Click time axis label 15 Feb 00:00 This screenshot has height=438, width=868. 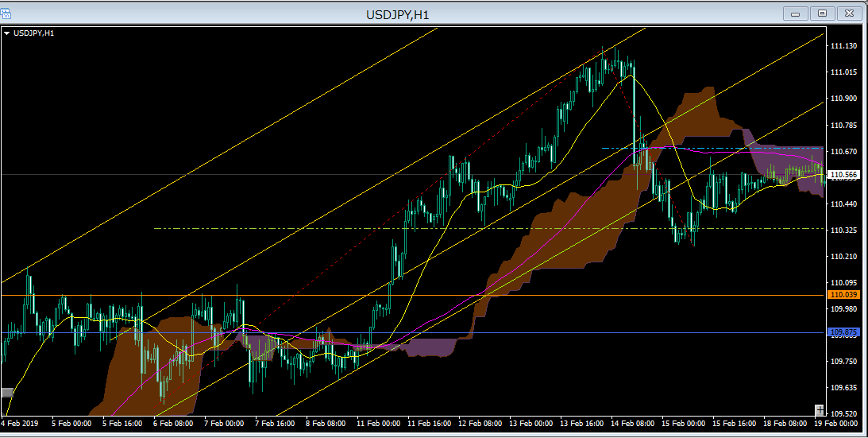[684, 424]
